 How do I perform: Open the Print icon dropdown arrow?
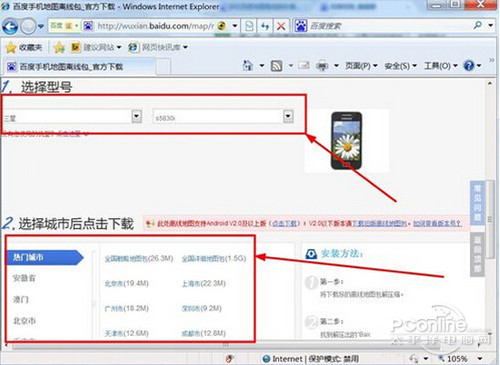[x=336, y=66]
